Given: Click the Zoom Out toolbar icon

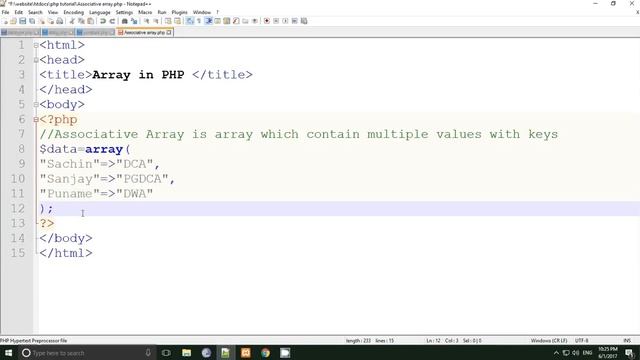Looking at the screenshot, I should tap(156, 21).
